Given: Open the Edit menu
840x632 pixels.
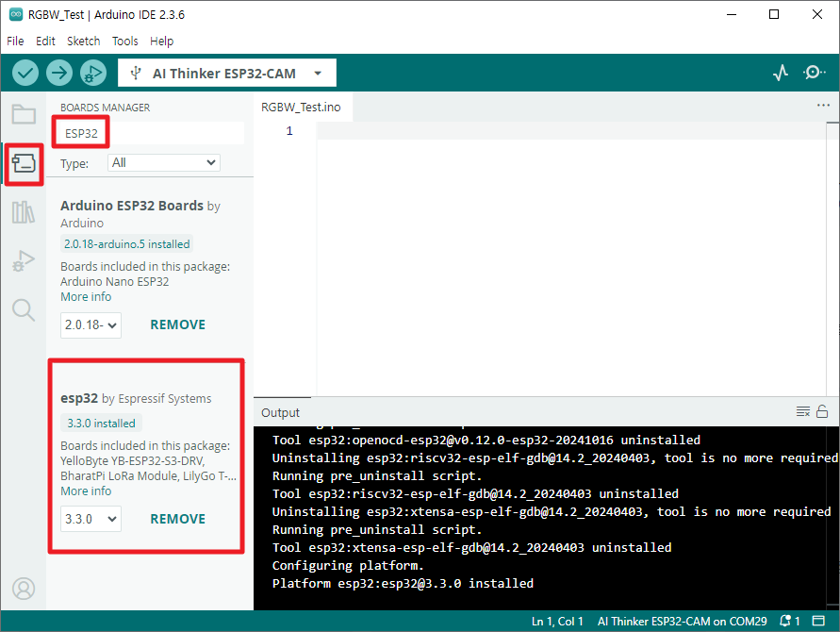Looking at the screenshot, I should point(45,41).
